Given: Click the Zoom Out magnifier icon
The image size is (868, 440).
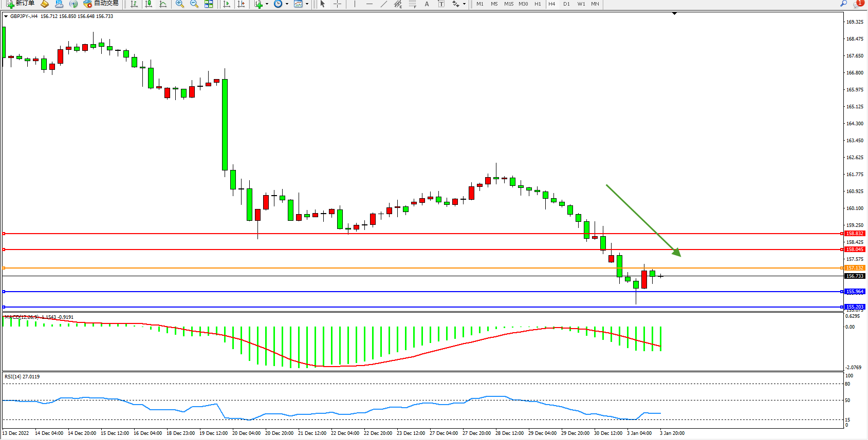Looking at the screenshot, I should coord(194,4).
